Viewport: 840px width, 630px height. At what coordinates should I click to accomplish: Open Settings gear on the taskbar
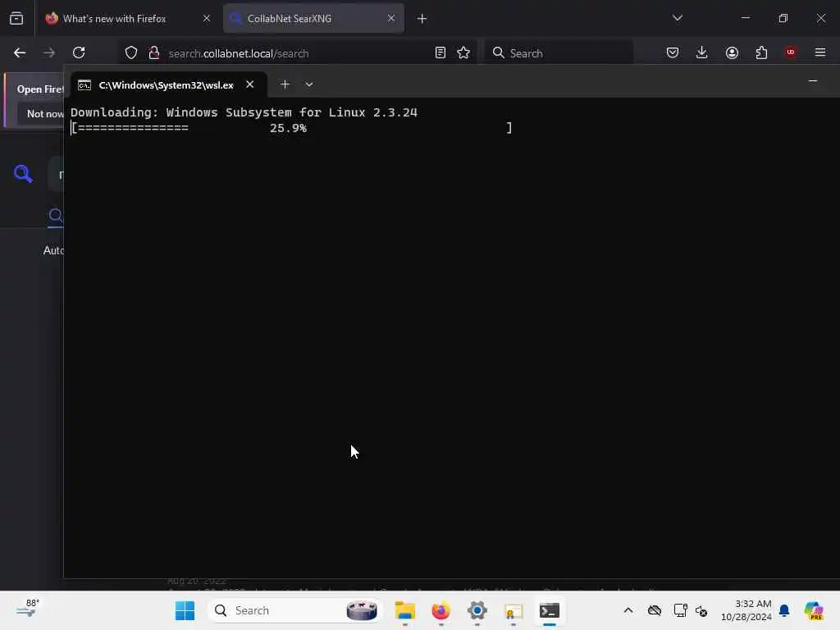tap(477, 610)
